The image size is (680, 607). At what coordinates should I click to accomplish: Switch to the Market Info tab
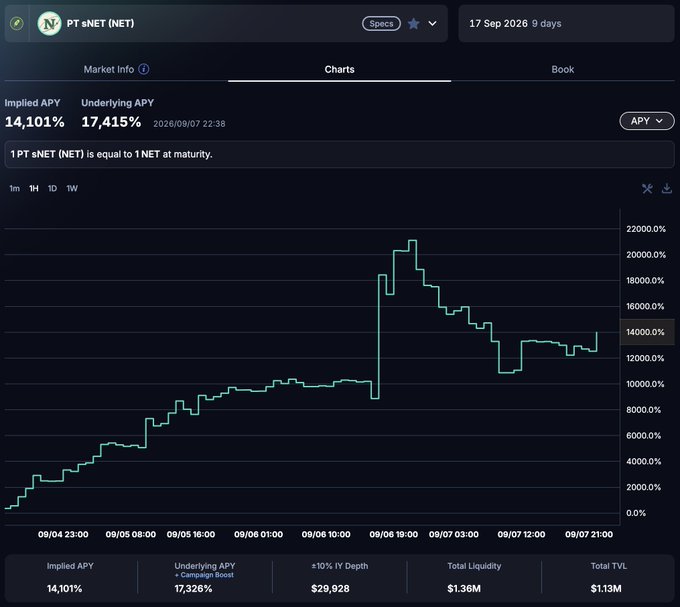click(109, 69)
